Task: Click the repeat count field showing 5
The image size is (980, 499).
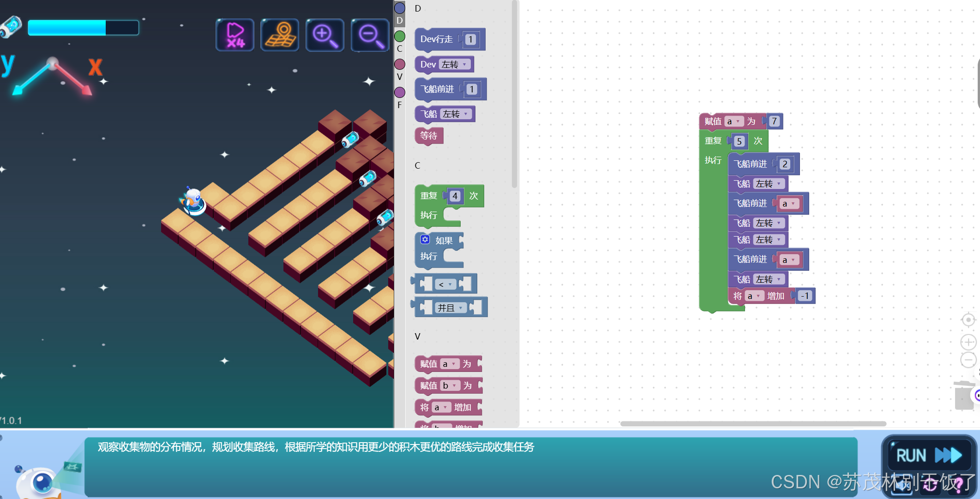Action: [739, 141]
